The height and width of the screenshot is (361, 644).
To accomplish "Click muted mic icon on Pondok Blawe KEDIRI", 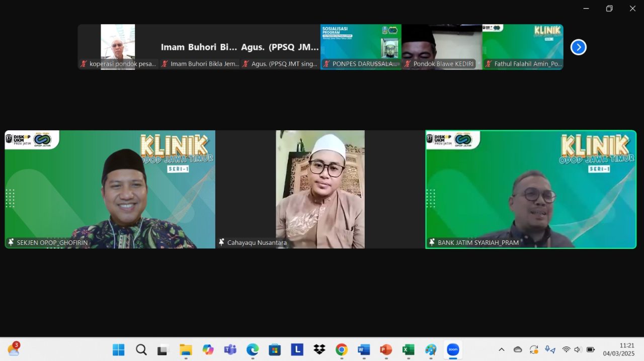I will click(x=408, y=64).
